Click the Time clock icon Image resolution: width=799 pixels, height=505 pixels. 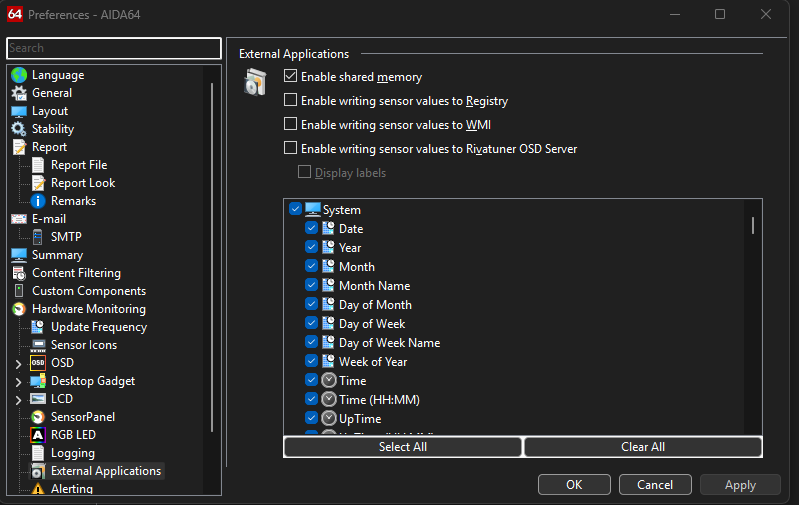point(329,380)
